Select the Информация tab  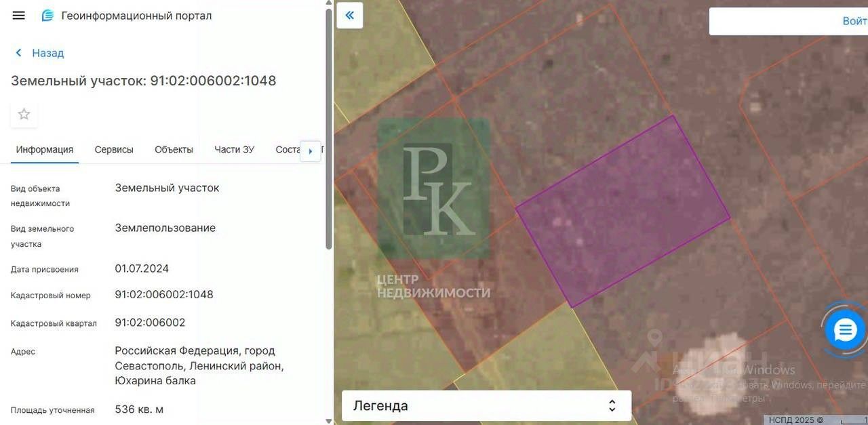coord(45,150)
